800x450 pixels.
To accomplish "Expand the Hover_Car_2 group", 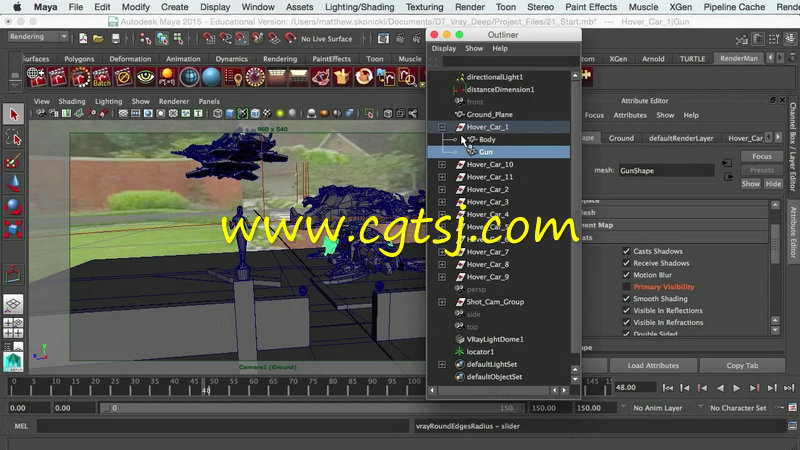I will (442, 189).
